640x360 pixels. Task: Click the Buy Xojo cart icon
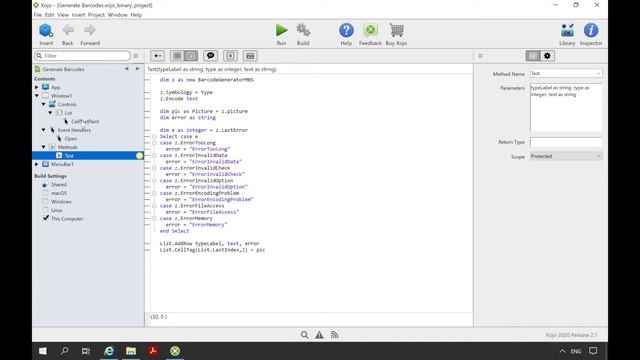[x=396, y=30]
